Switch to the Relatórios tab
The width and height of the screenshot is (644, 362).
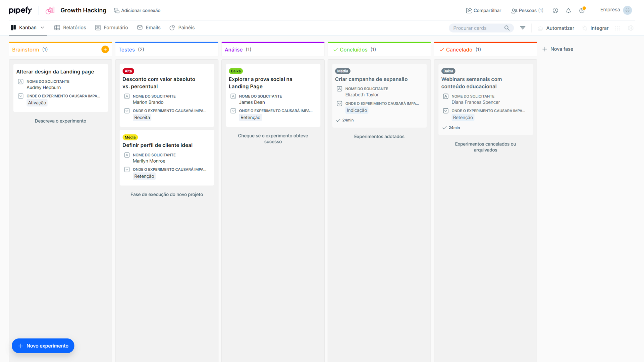click(70, 27)
